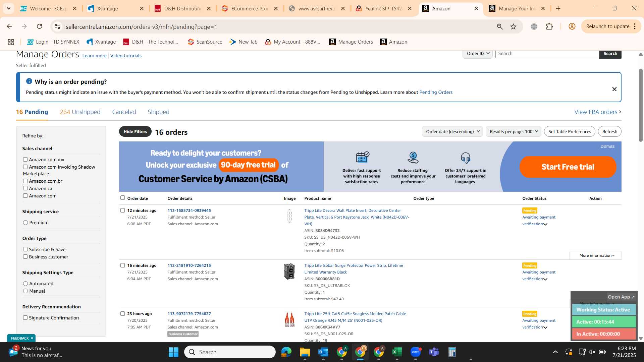Open Calculator from the taskbar
Screen dimensions: 644x362
point(452,352)
